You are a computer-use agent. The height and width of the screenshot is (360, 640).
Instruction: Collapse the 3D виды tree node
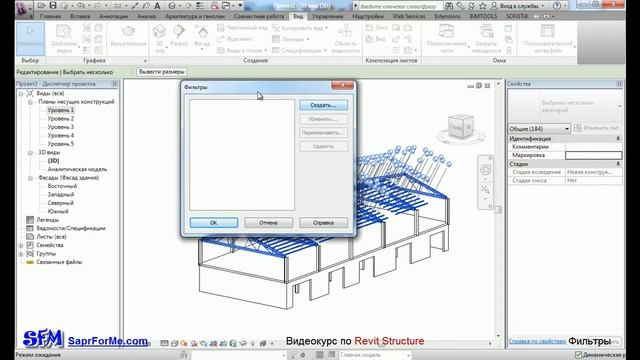pyautogui.click(x=30, y=152)
